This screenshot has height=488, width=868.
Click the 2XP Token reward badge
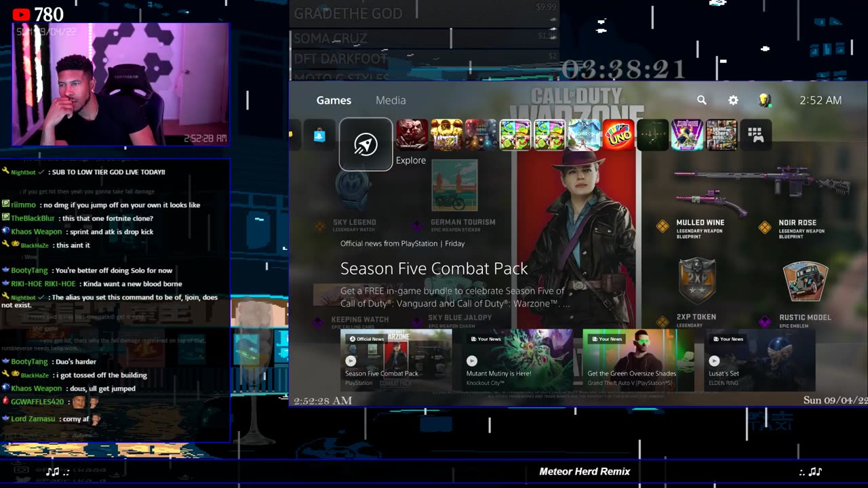click(698, 280)
